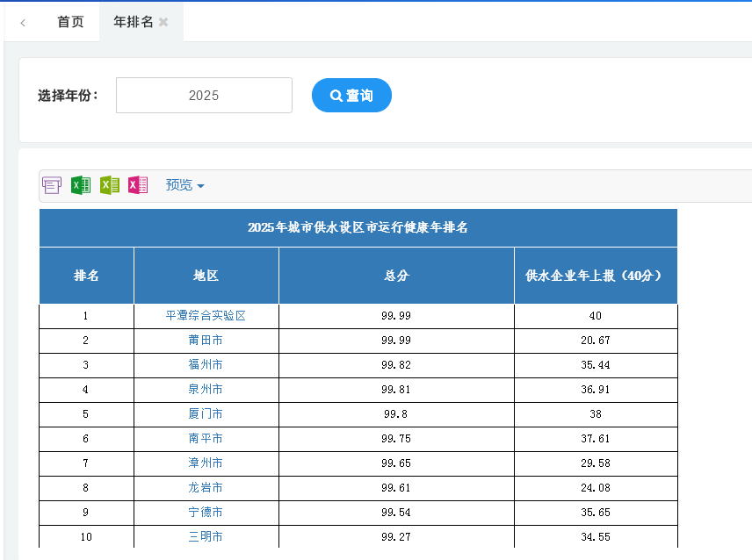752x560 pixels.
Task: Close the 年排名 tab via its × icon
Action: pyautogui.click(x=164, y=22)
